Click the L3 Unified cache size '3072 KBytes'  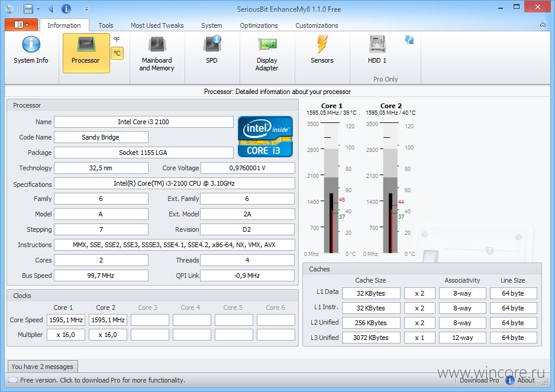(371, 338)
